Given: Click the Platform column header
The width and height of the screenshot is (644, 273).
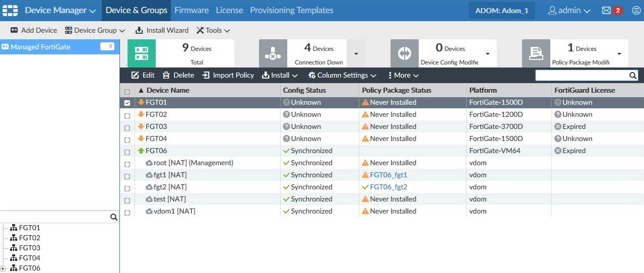Looking at the screenshot, I should point(483,90).
